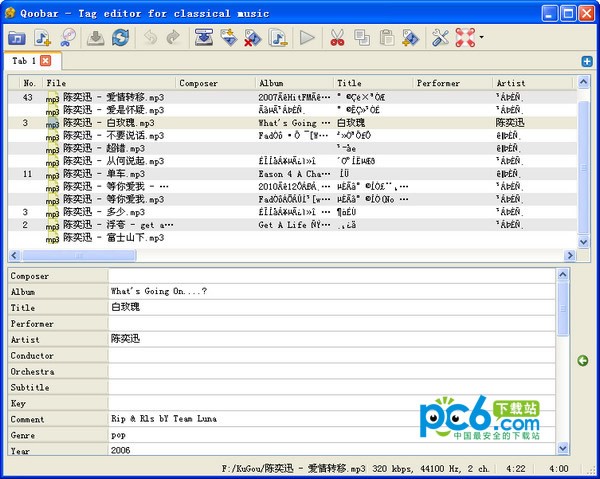Image resolution: width=600 pixels, height=479 pixels.
Task: Click the add files icon with plus
Action: click(x=42, y=38)
